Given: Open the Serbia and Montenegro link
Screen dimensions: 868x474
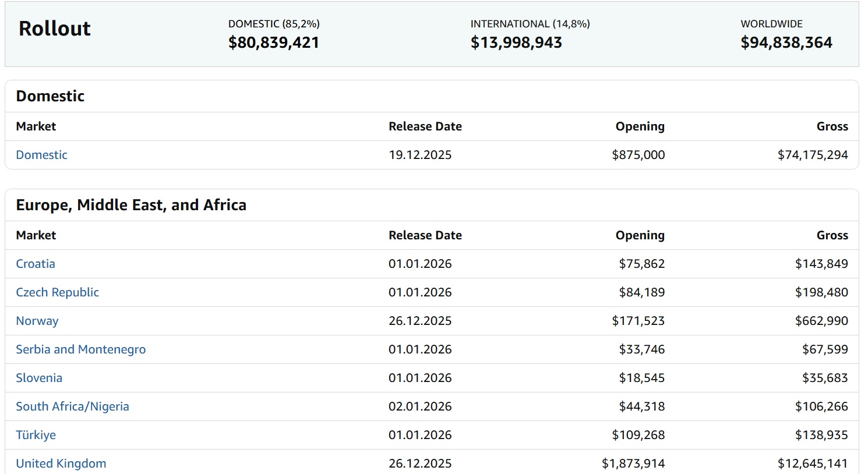Looking at the screenshot, I should [81, 349].
